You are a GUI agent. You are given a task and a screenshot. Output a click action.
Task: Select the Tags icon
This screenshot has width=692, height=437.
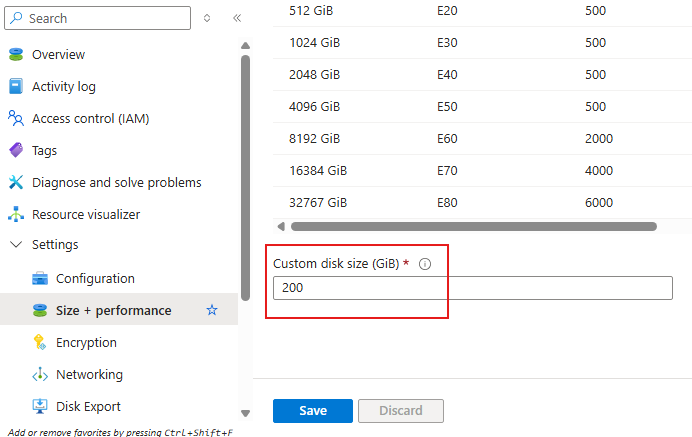pyautogui.click(x=16, y=150)
